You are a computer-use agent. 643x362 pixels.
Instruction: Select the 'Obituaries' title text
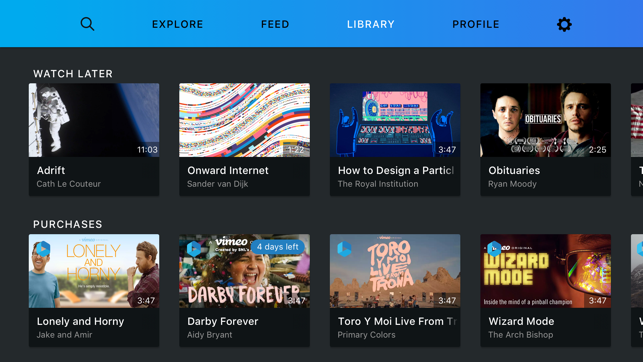514,171
